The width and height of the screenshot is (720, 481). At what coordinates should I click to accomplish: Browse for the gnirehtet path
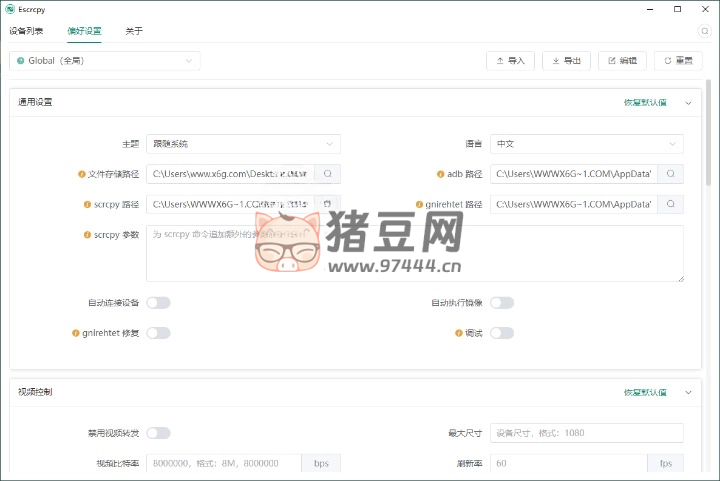point(670,204)
